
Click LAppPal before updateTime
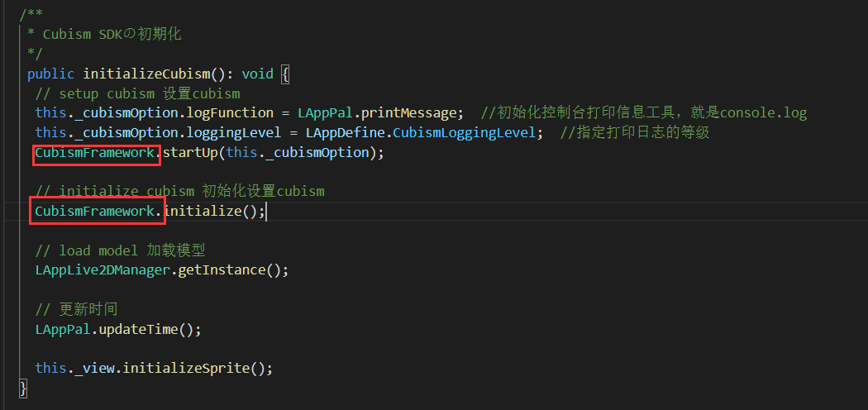click(x=63, y=329)
